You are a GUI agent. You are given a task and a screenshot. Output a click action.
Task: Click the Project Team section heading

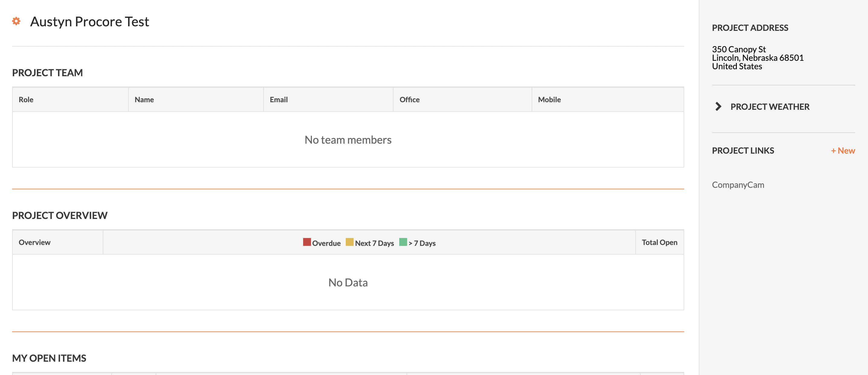pos(47,73)
